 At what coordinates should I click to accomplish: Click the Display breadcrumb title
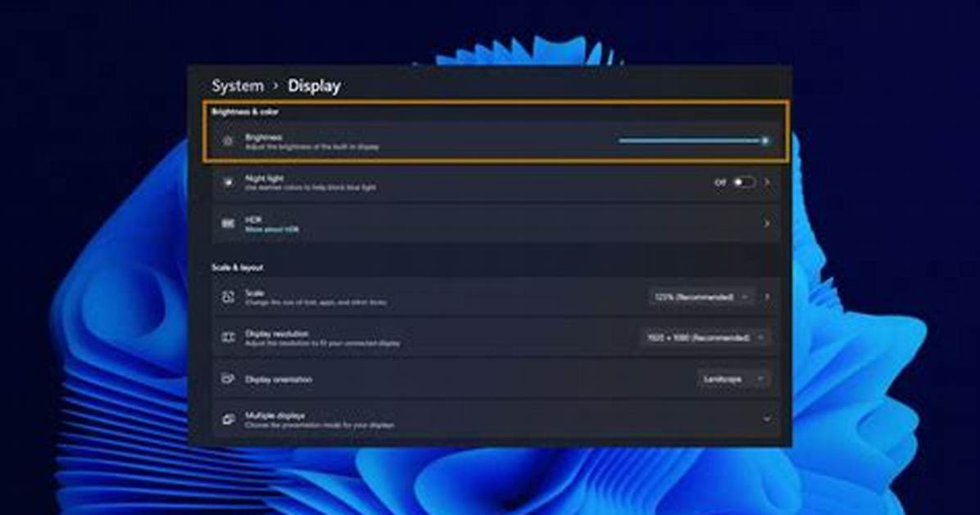pos(314,86)
